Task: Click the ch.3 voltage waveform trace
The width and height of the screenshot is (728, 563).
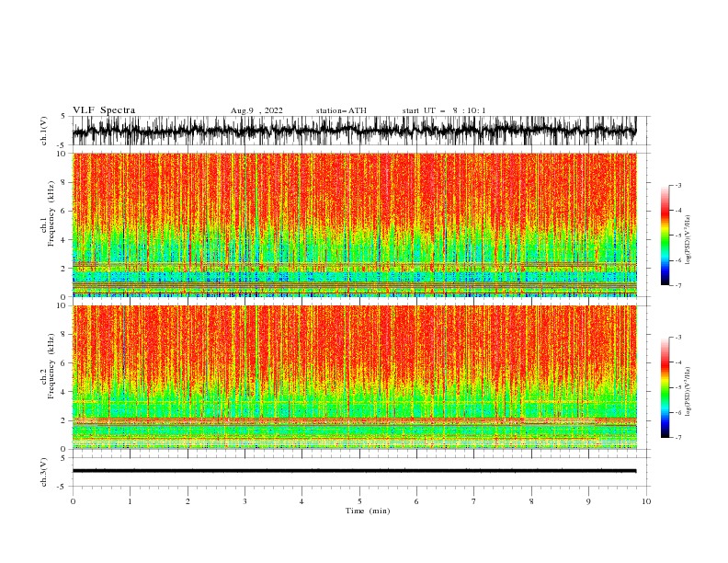Action: (354, 471)
